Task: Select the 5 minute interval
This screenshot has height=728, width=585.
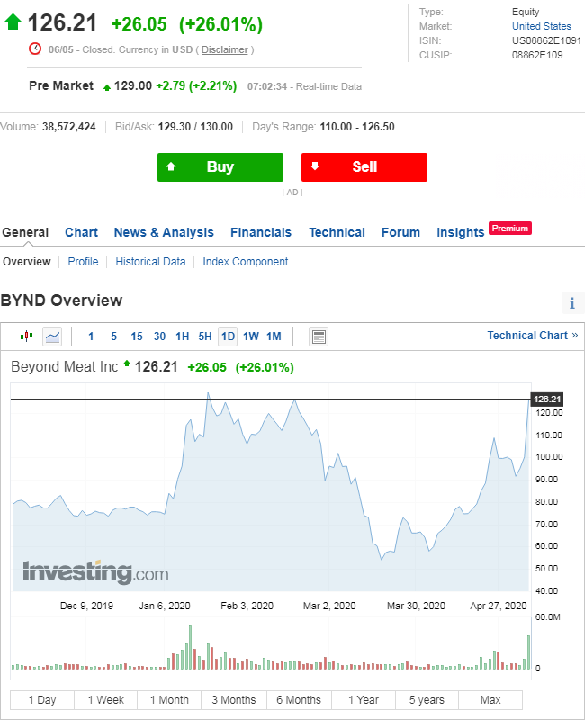Action: click(x=113, y=337)
